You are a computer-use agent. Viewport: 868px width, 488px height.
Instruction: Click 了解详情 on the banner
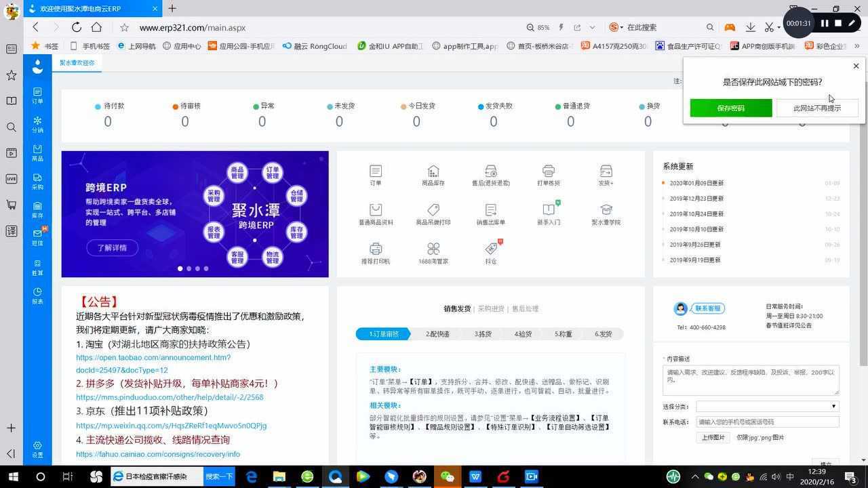coord(112,247)
